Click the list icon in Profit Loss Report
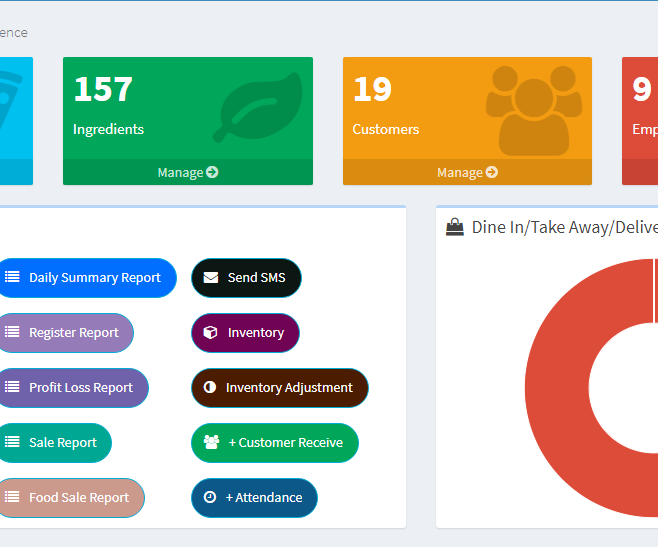658x547 pixels. (12, 388)
